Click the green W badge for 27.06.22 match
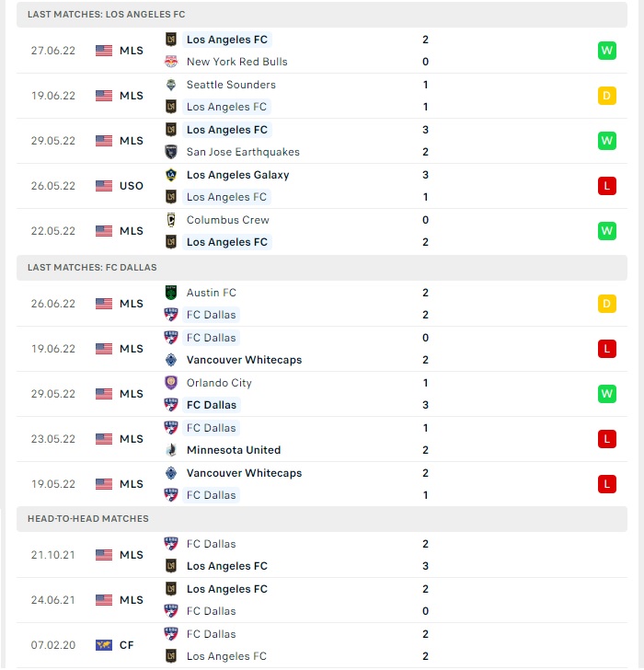 607,51
